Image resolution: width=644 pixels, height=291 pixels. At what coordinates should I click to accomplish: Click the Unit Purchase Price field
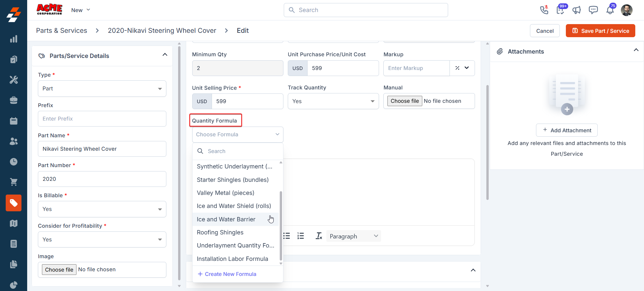pos(343,68)
